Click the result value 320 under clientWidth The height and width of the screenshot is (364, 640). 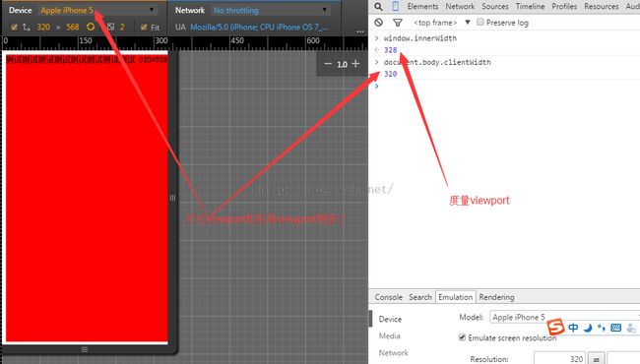390,74
